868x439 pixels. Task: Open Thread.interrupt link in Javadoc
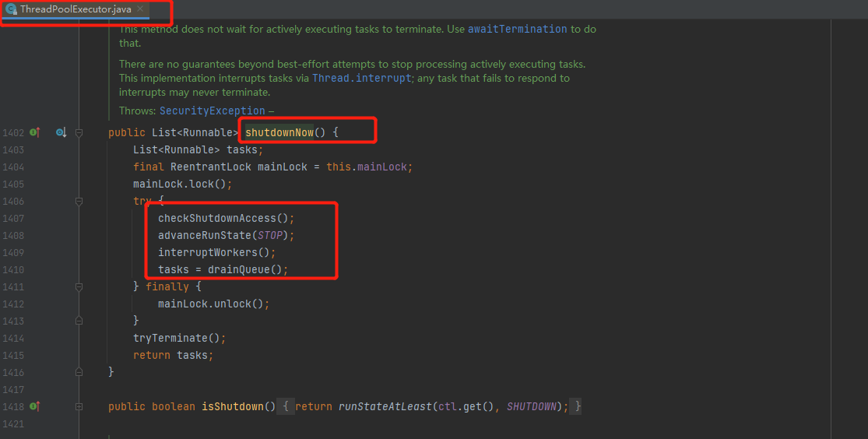(x=361, y=78)
